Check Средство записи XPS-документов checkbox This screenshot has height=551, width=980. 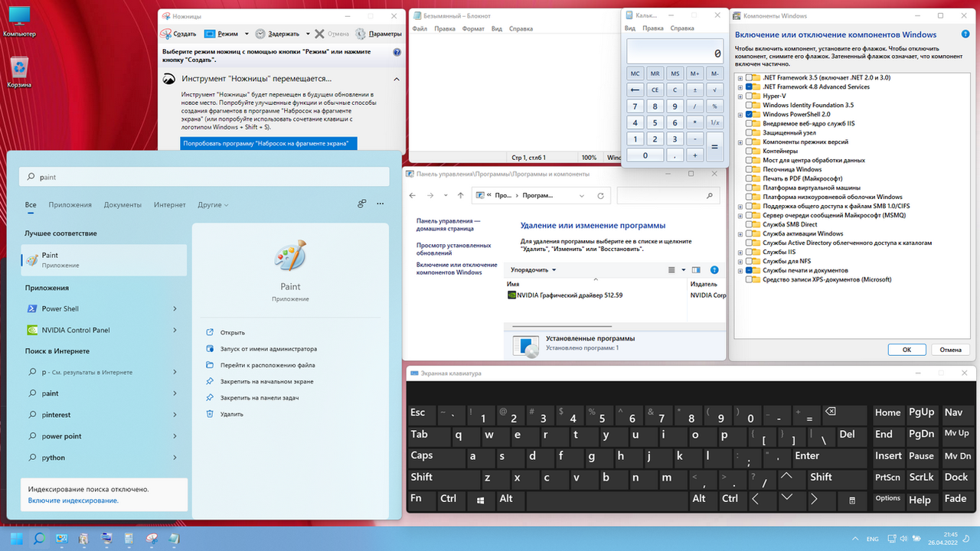[749, 280]
